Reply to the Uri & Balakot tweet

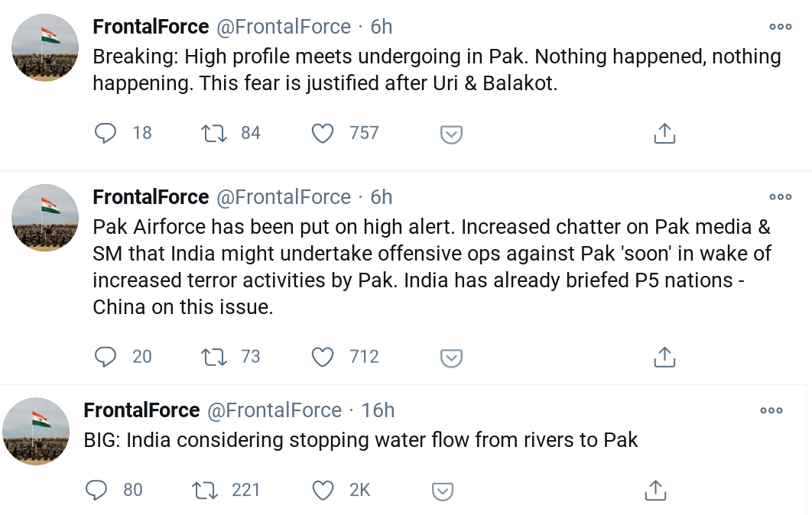click(x=106, y=134)
